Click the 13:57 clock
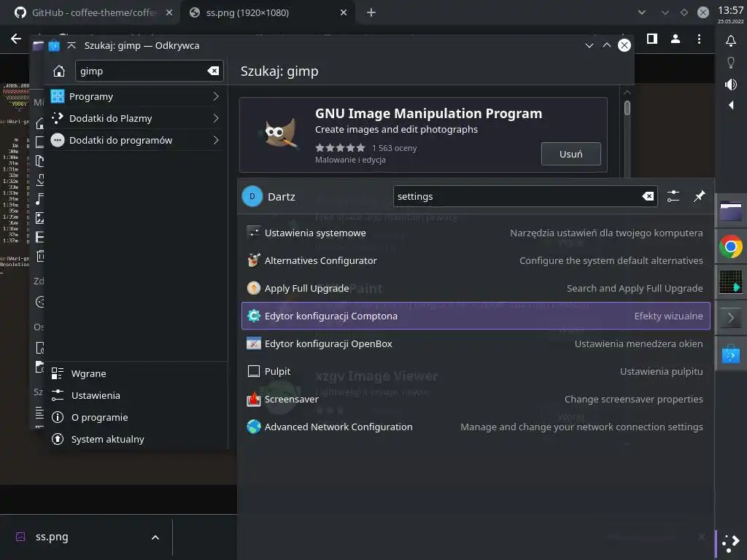The height and width of the screenshot is (560, 747). click(730, 10)
